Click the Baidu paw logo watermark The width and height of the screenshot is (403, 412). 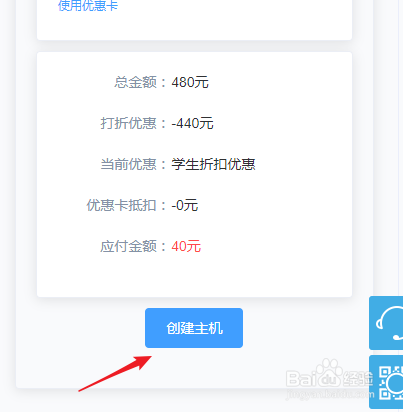[x=328, y=372]
